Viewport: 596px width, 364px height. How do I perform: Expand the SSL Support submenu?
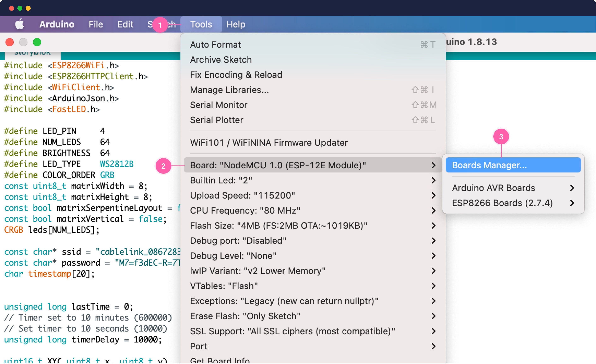tap(313, 331)
